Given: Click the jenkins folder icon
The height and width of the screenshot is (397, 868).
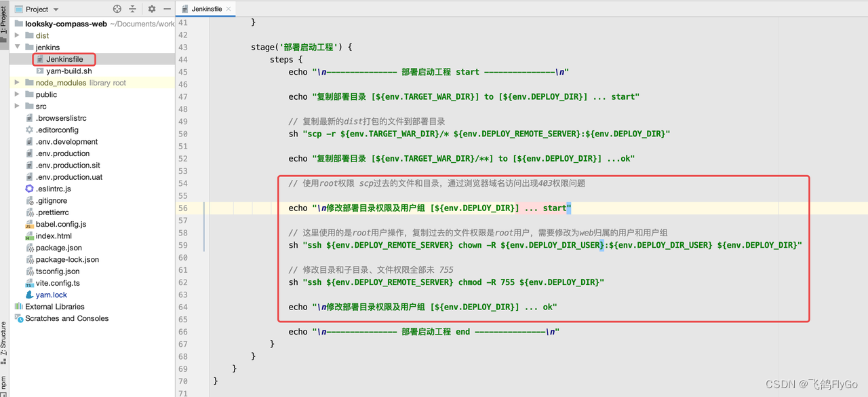Looking at the screenshot, I should [29, 48].
